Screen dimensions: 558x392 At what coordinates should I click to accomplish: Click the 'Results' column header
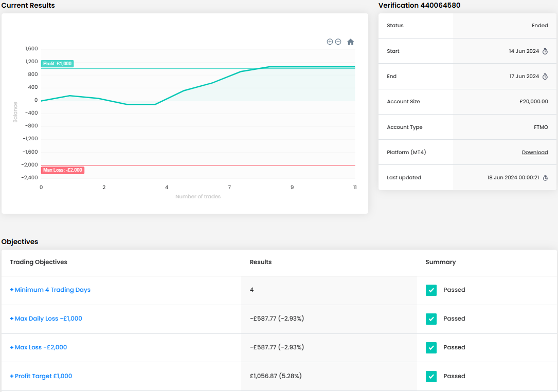[261, 262]
